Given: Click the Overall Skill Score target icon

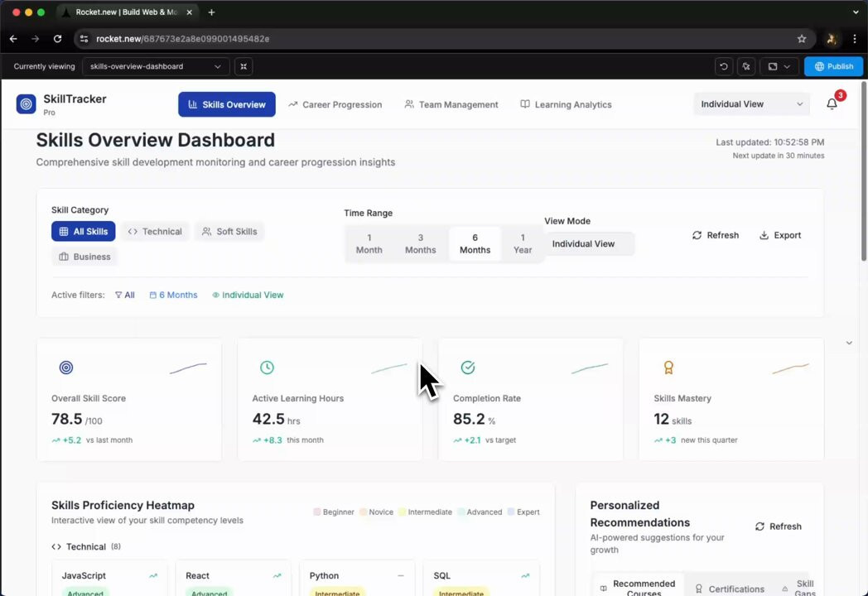Looking at the screenshot, I should click(66, 368).
